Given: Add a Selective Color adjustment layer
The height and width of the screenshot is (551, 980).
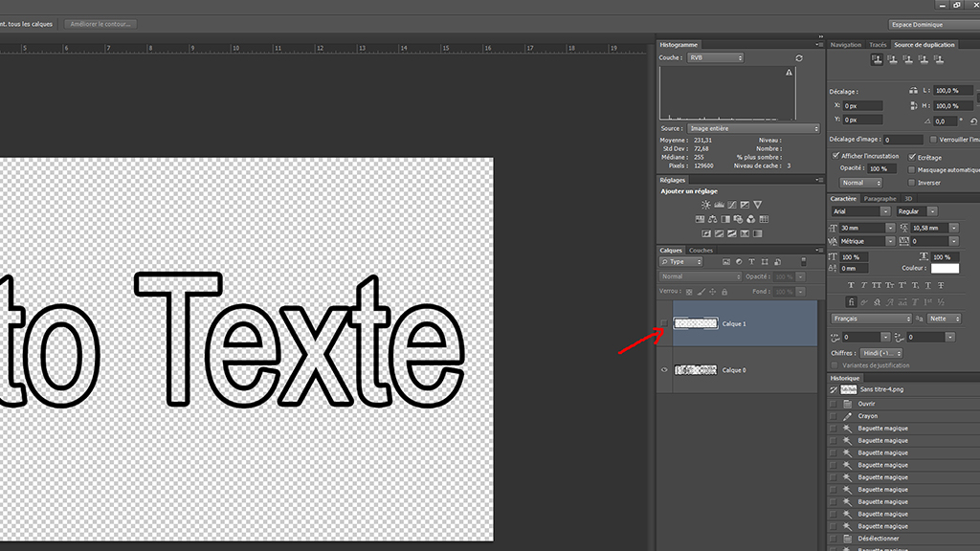Looking at the screenshot, I should click(745, 233).
